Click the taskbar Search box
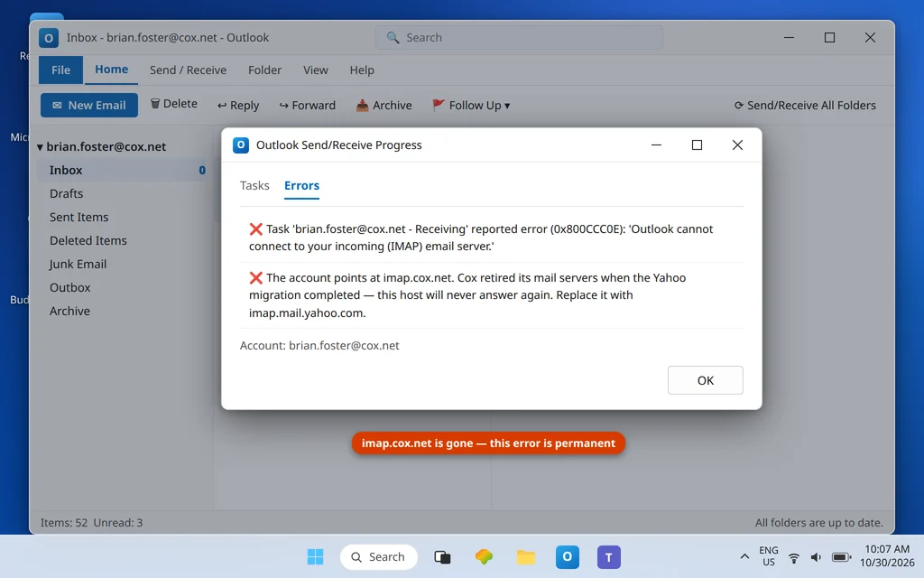924x578 pixels. click(379, 556)
